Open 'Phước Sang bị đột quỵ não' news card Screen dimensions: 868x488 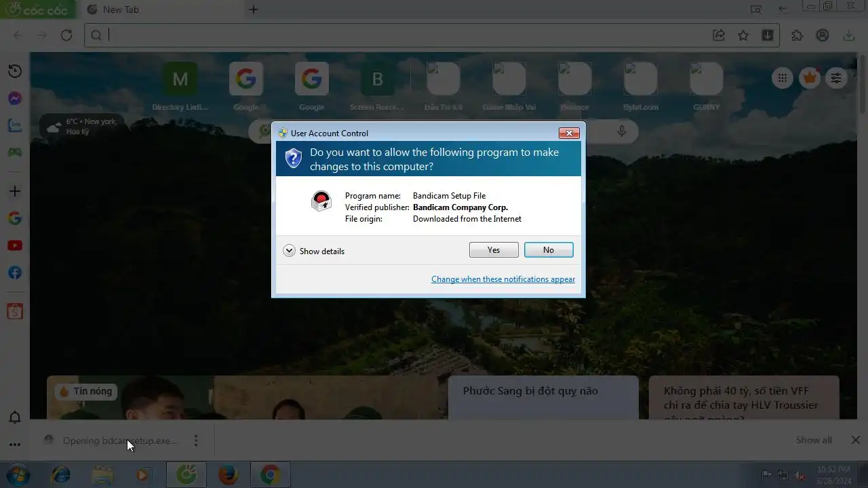tap(543, 397)
